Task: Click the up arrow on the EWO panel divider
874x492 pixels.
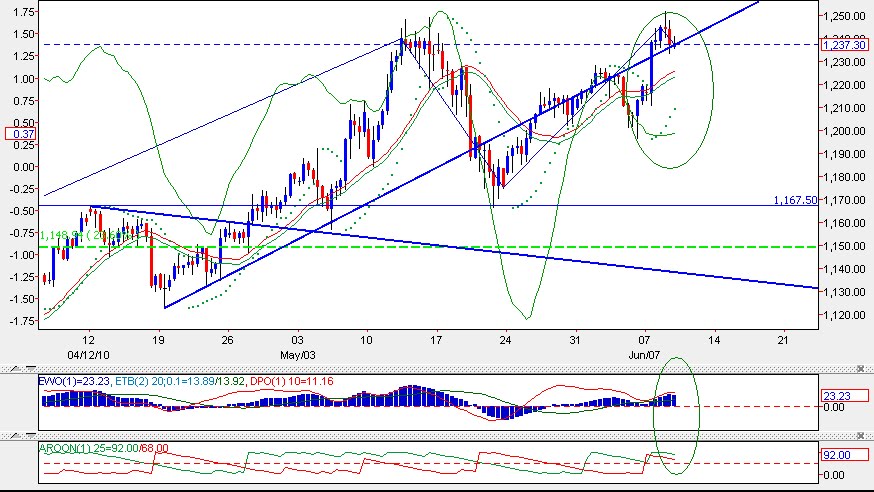Action: coord(15,369)
